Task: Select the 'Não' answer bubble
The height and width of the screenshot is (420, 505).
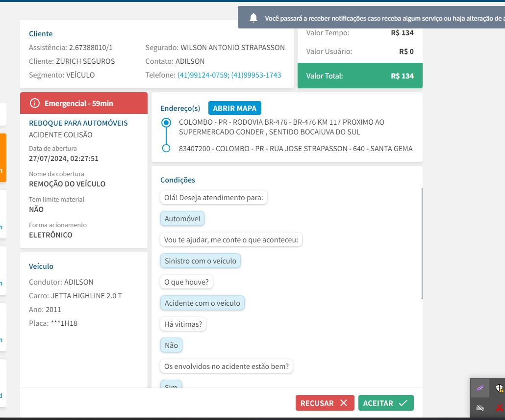Action: 171,345
